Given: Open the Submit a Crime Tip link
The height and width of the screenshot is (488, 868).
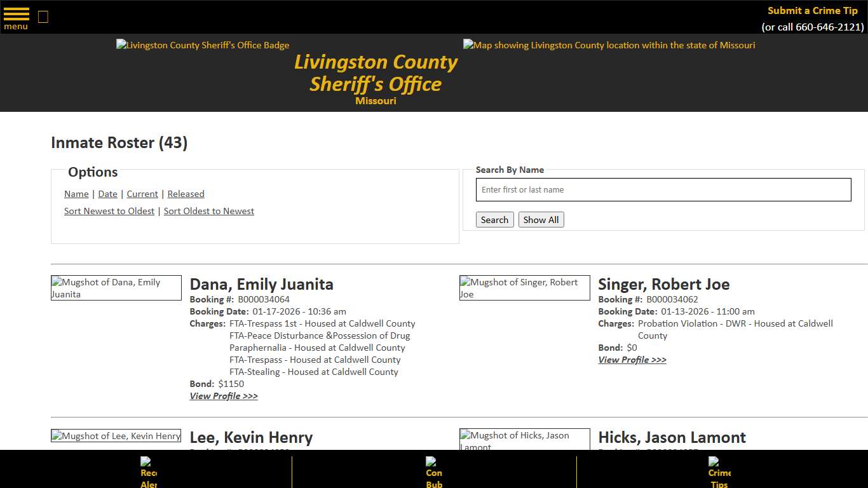Looking at the screenshot, I should tap(812, 10).
